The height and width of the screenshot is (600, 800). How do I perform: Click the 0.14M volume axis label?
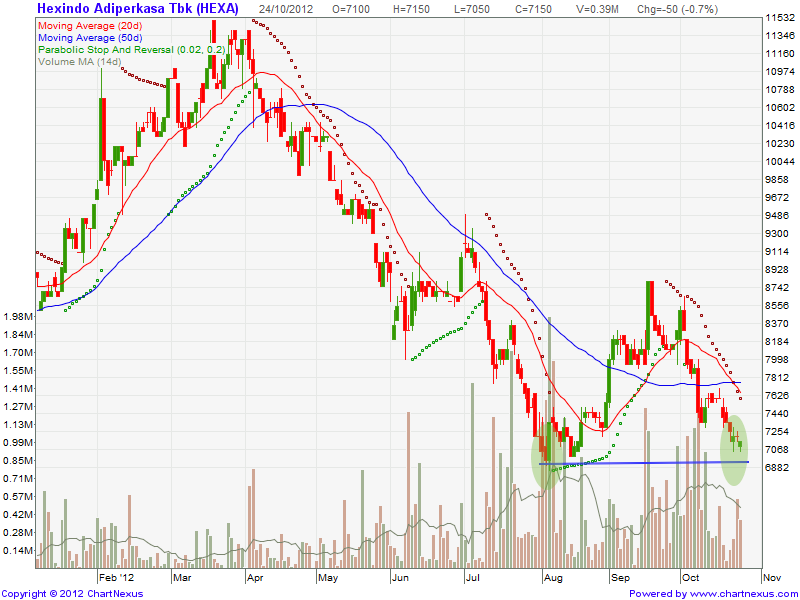tap(18, 551)
